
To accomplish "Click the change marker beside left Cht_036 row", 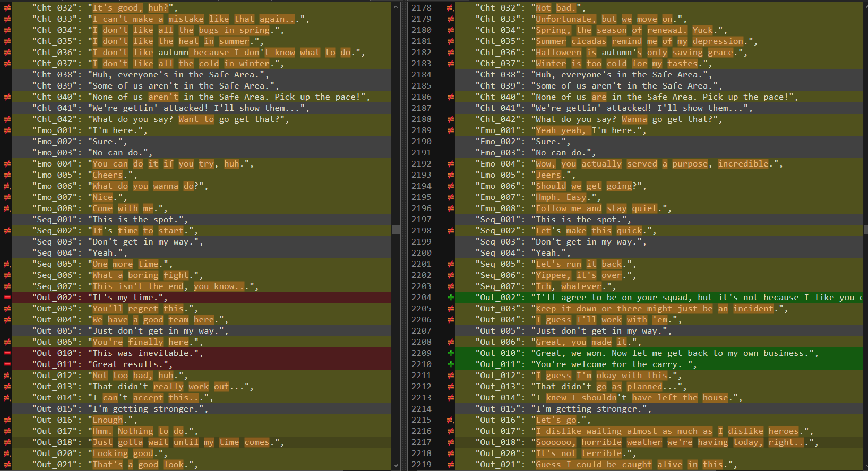I will click(7, 53).
